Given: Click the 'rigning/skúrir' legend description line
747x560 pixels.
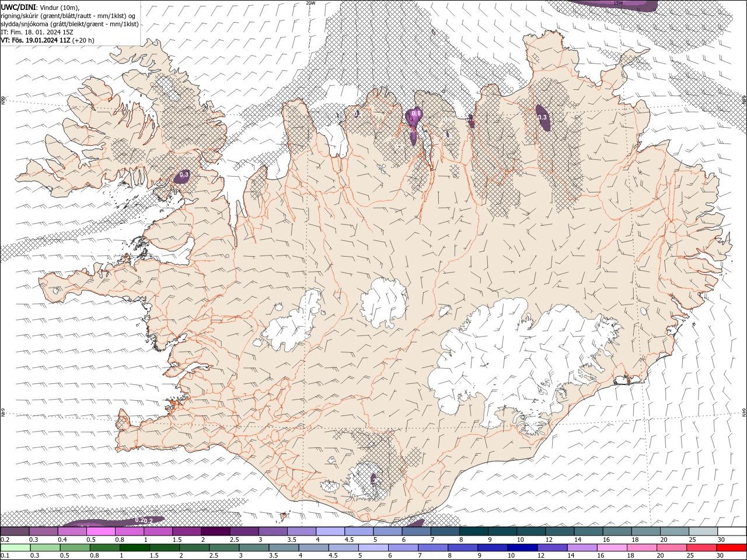Looking at the screenshot, I should [x=68, y=16].
